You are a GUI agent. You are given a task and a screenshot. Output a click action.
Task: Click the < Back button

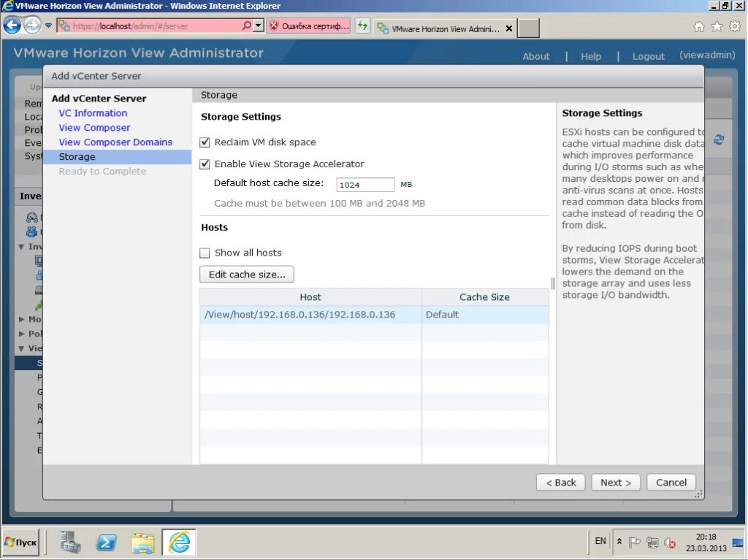point(561,483)
